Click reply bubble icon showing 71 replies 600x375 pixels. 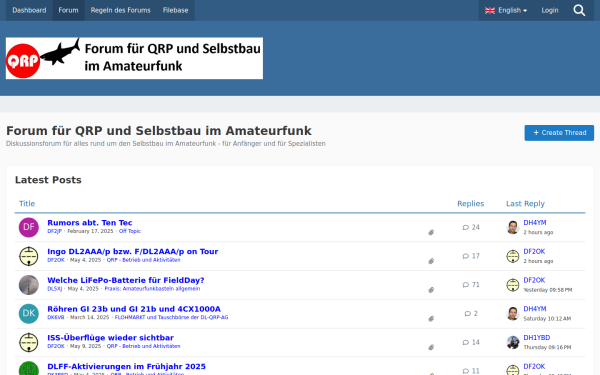[x=466, y=285]
